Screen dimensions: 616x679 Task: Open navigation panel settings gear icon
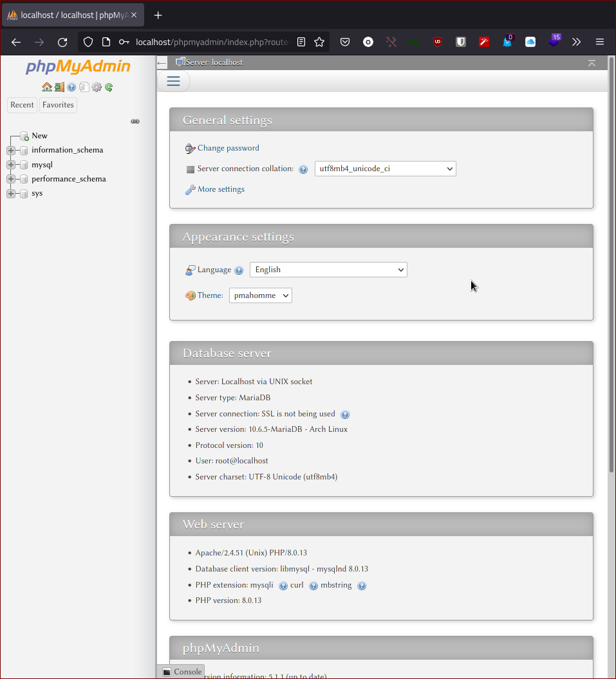coord(97,87)
